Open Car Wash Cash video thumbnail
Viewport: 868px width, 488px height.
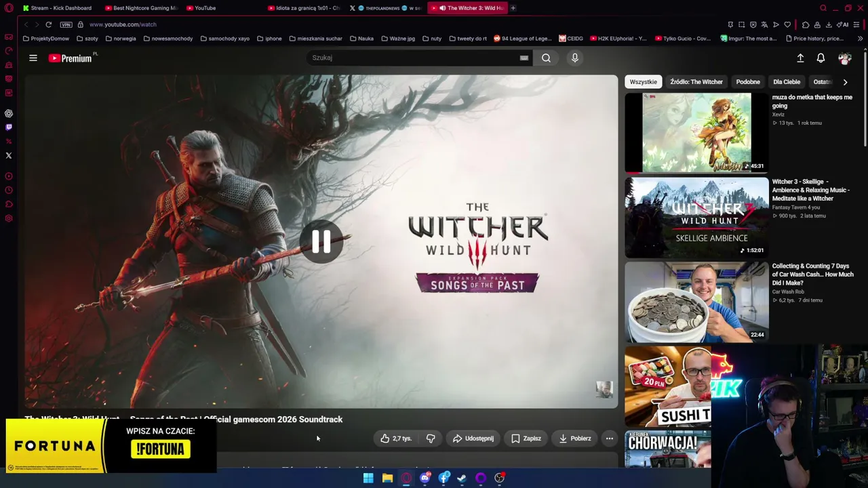696,302
